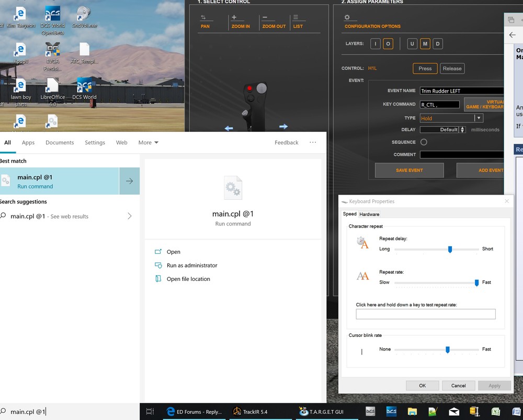Viewport: 523px width, 420px height.
Task: Open Excel from the taskbar
Action: tap(495, 412)
